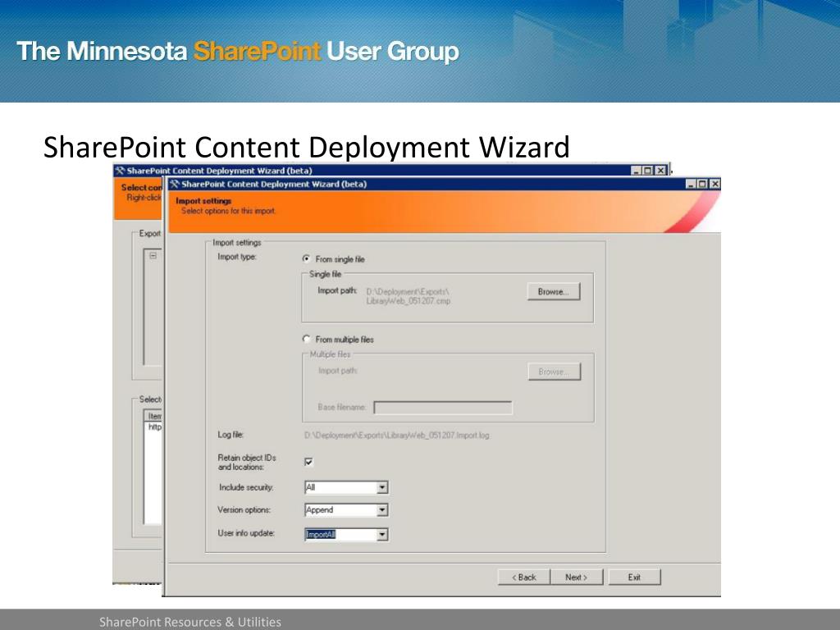Open the 'Include security' dropdown
Viewport: 840px width, 630px height.
tap(382, 487)
